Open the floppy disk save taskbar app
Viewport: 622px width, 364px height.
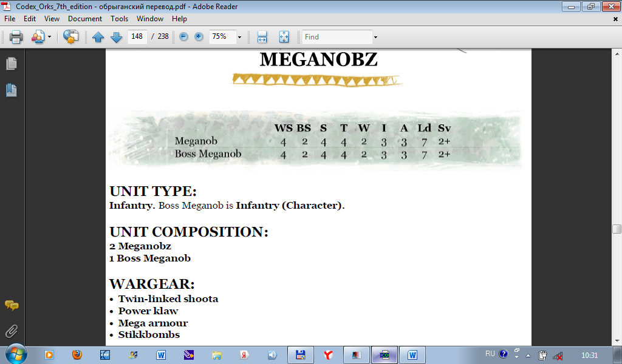[x=301, y=355]
